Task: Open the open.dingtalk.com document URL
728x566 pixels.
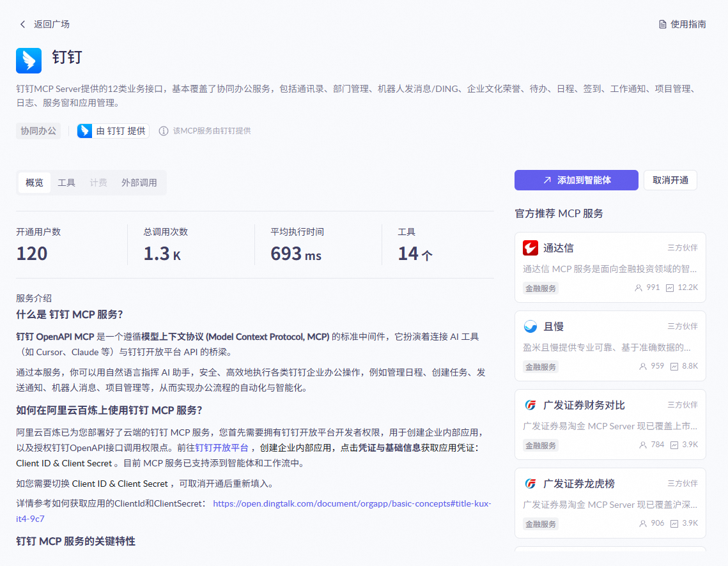Action: [254, 511]
